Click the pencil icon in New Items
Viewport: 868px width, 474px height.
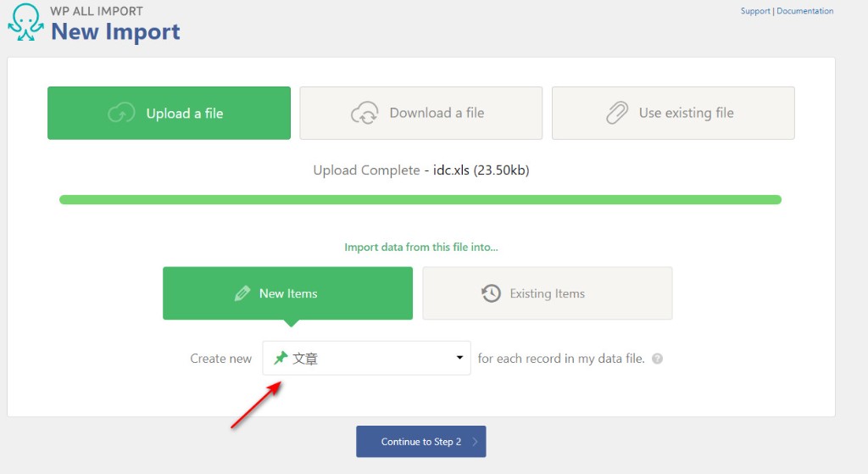(x=242, y=293)
